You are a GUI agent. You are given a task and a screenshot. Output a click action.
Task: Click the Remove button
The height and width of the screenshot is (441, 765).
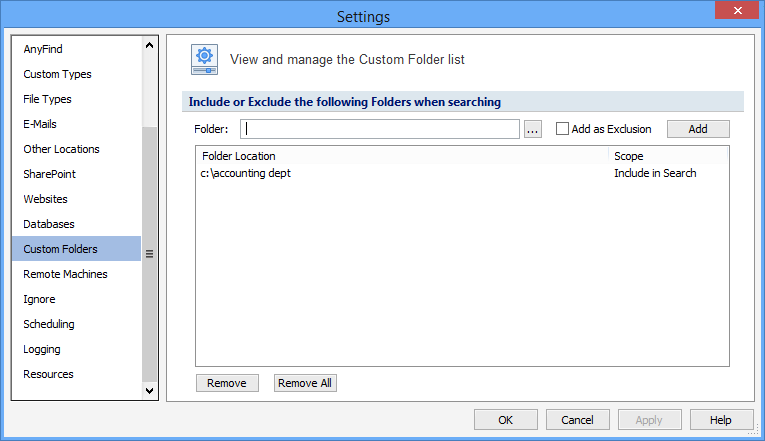point(227,383)
